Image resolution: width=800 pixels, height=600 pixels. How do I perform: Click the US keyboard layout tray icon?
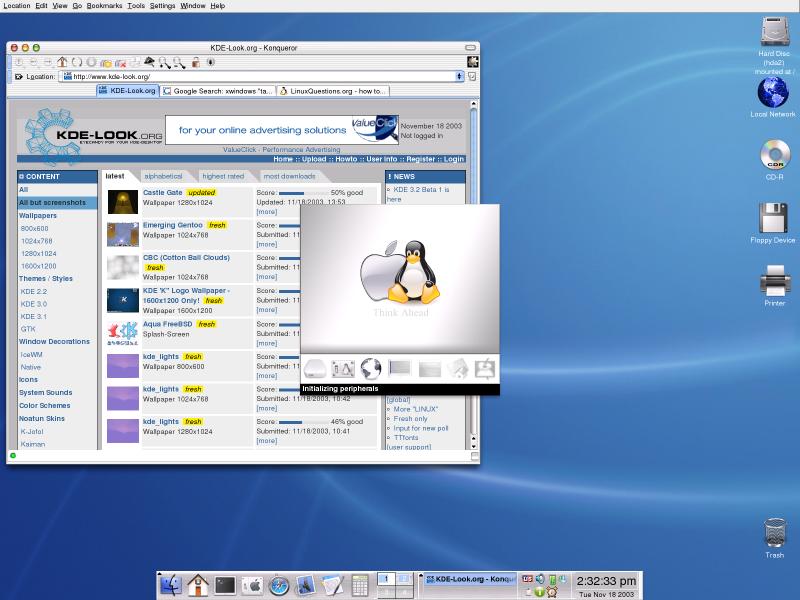[528, 579]
